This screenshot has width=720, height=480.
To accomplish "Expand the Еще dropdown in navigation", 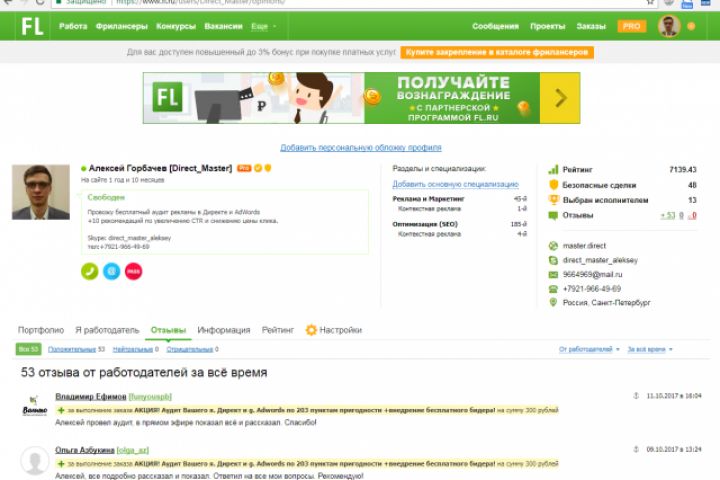I will click(x=264, y=26).
